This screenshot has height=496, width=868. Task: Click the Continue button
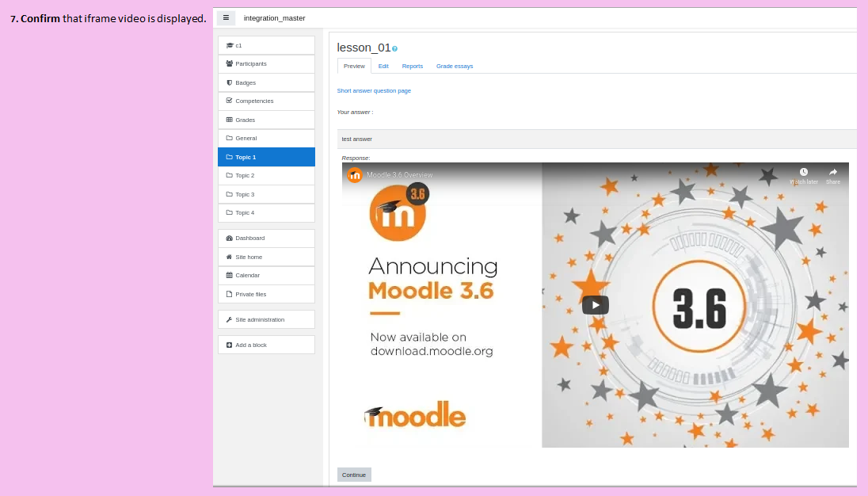click(354, 475)
